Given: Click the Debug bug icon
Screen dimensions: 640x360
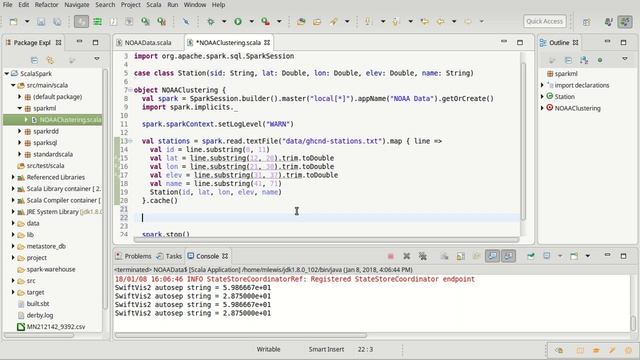Looking at the screenshot, I should [x=211, y=21].
